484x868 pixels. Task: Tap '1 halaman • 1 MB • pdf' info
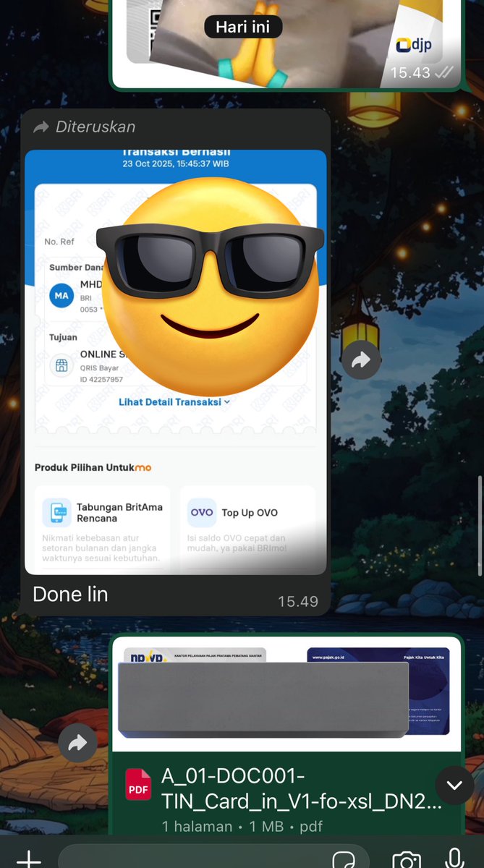(x=242, y=826)
